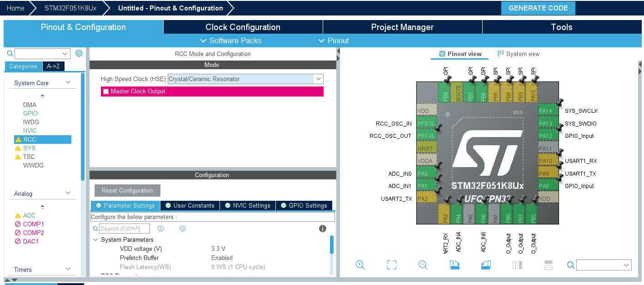Select the Categories tab
Viewport: 644px width, 285px height.
click(x=23, y=66)
